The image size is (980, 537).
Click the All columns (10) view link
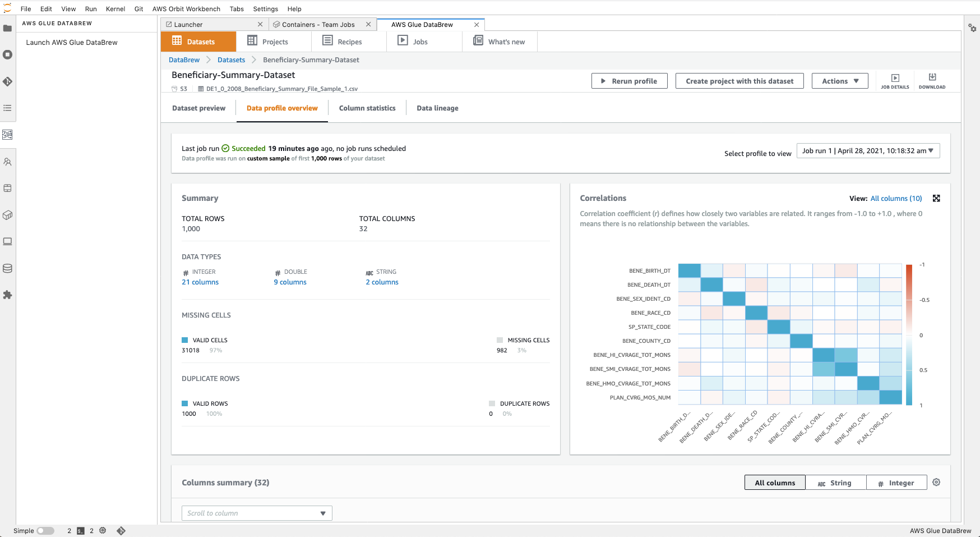896,199
